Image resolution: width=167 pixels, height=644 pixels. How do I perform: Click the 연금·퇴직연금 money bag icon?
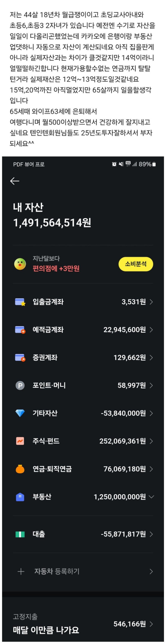pyautogui.click(x=20, y=469)
